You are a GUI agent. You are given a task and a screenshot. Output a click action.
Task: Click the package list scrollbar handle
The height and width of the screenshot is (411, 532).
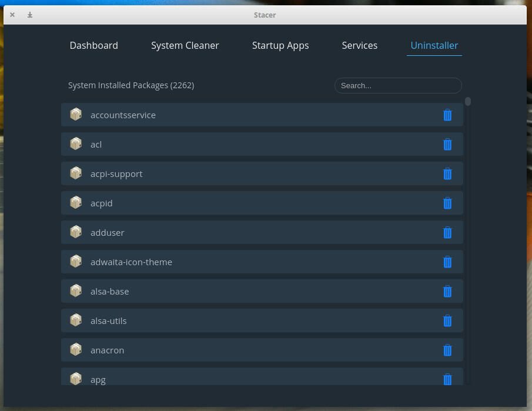[468, 102]
